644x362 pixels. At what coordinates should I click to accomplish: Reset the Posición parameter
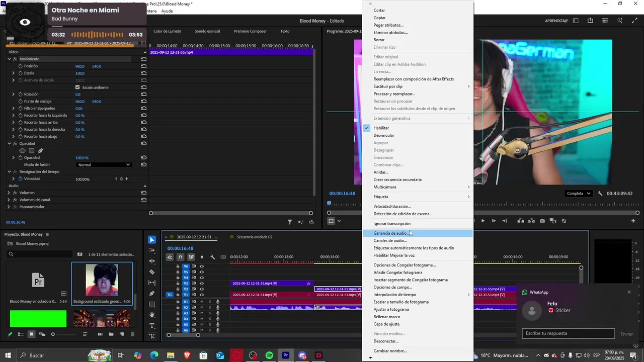coord(144,66)
